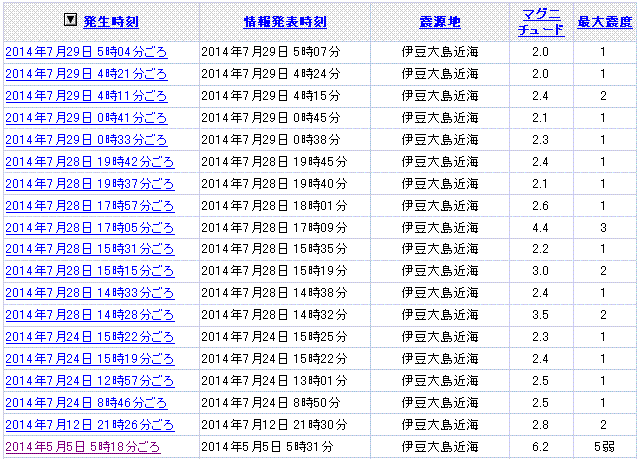Open earthquake 2014年7月24日 15時22分ごろ
642x463 pixels.
coord(90,337)
